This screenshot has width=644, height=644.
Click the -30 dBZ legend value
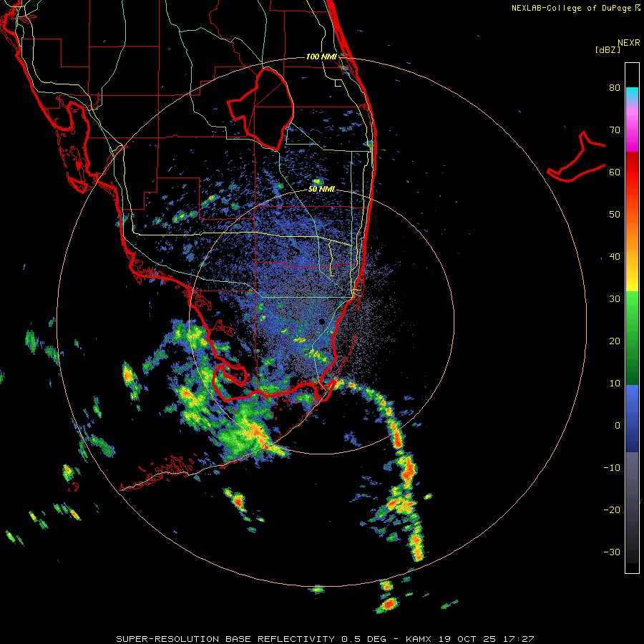point(612,552)
